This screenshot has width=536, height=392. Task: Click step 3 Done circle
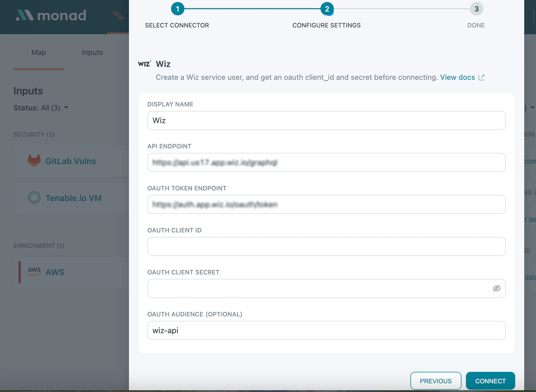point(476,9)
